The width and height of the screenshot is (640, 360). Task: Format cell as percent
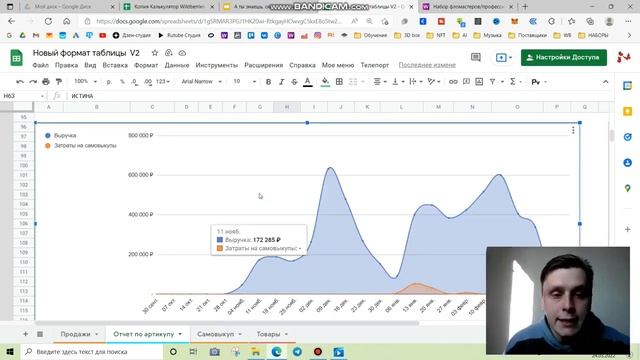(x=122, y=82)
